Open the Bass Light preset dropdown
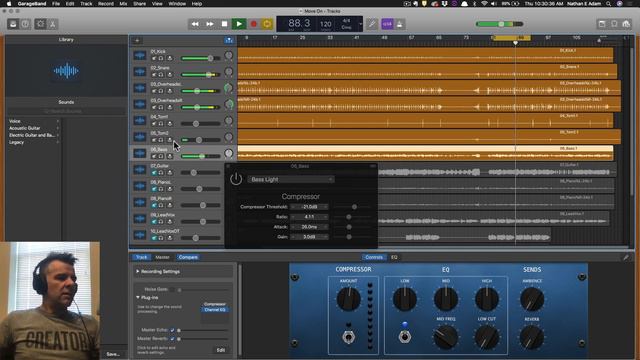This screenshot has width=640, height=360. pyautogui.click(x=291, y=179)
